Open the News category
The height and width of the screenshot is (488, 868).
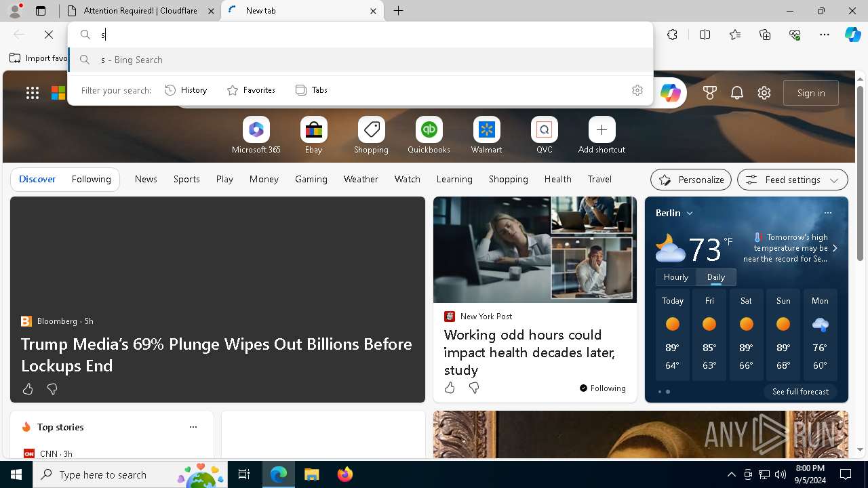[146, 179]
